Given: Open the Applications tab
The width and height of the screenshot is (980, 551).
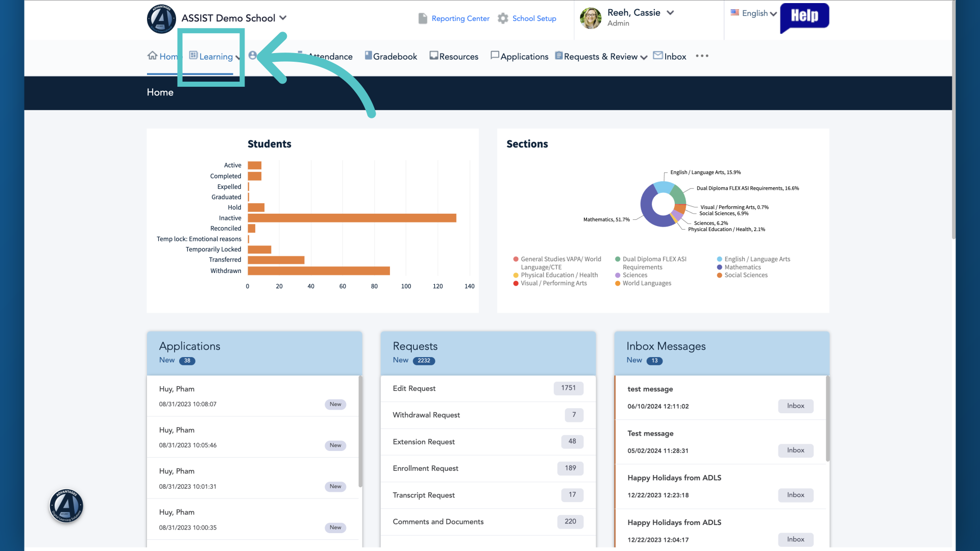Looking at the screenshot, I should pyautogui.click(x=520, y=57).
